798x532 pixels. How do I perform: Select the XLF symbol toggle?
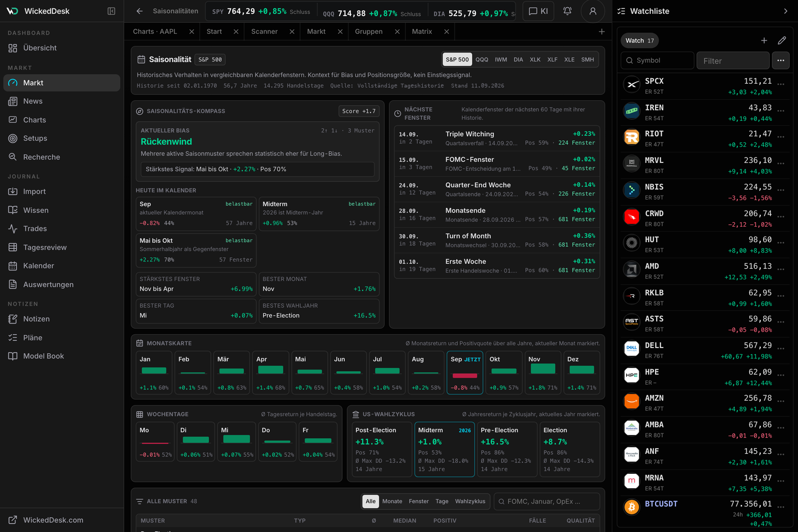(x=553, y=59)
